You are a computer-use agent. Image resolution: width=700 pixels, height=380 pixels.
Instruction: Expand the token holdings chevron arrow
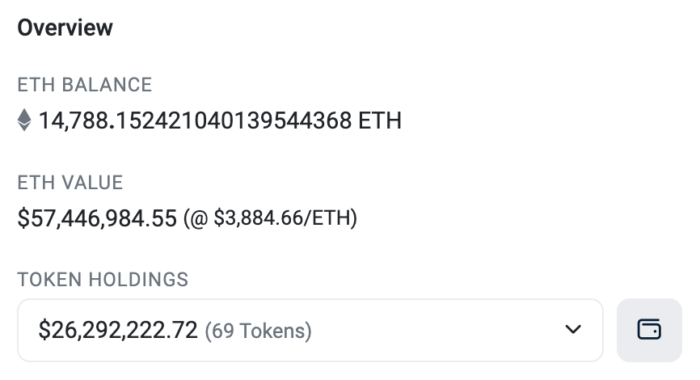pyautogui.click(x=573, y=330)
